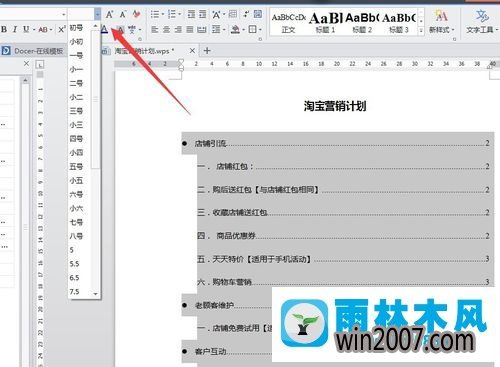Open the 新样式 button

[x=442, y=21]
